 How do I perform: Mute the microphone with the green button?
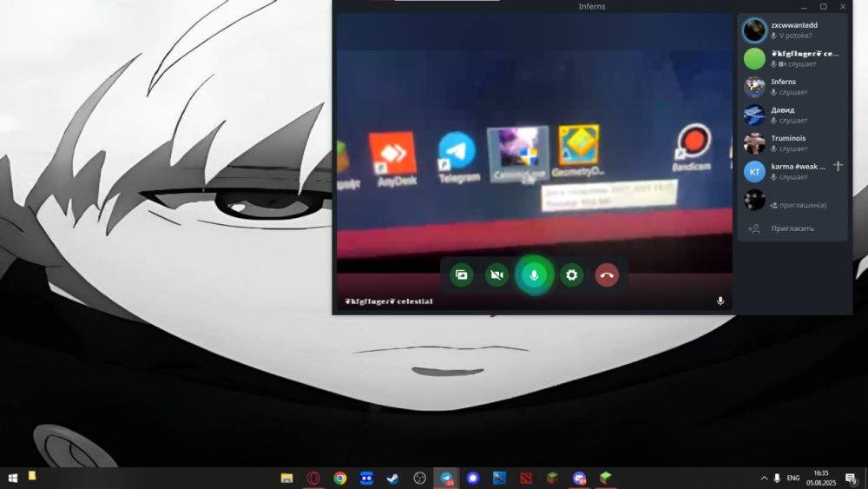(x=534, y=275)
